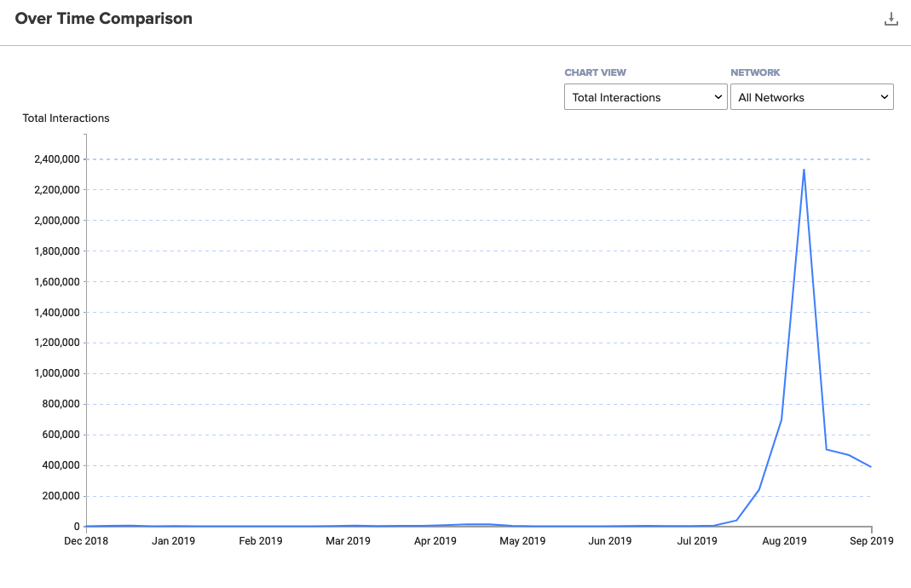Click the 1,200,000 y-axis value
Viewport: 911px width, 588px height.
click(52, 343)
